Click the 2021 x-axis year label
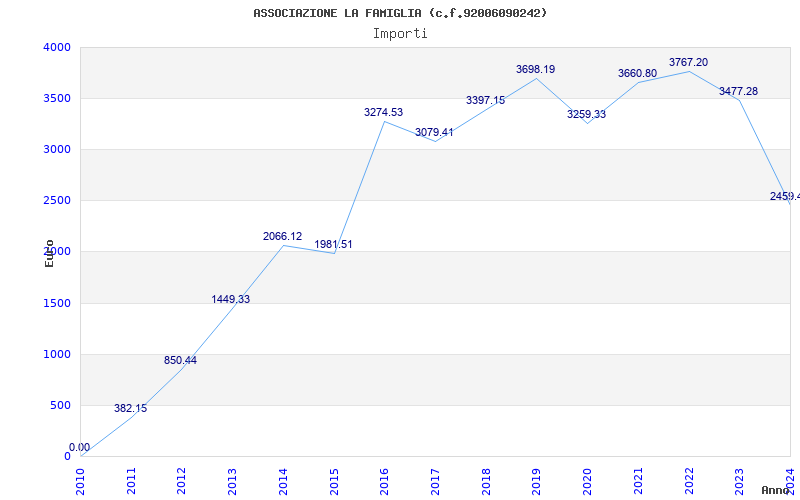This screenshot has width=800, height=500. click(638, 481)
